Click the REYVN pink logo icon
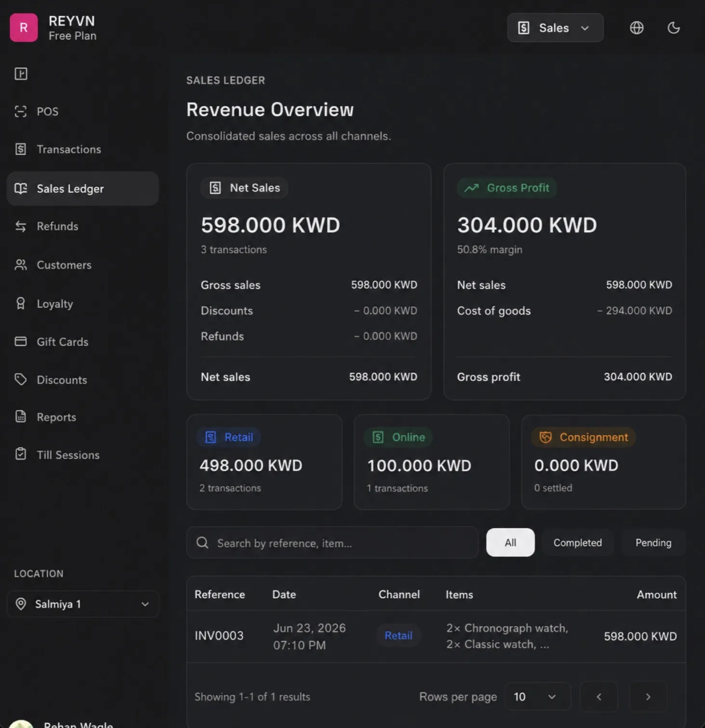 click(x=24, y=27)
